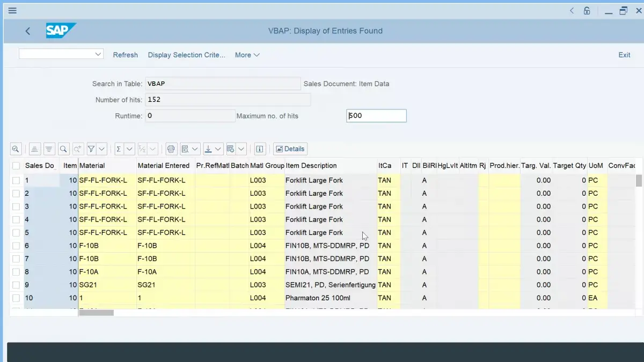The image size is (644, 362).
Task: Click the Runtime field
Action: [x=190, y=116]
